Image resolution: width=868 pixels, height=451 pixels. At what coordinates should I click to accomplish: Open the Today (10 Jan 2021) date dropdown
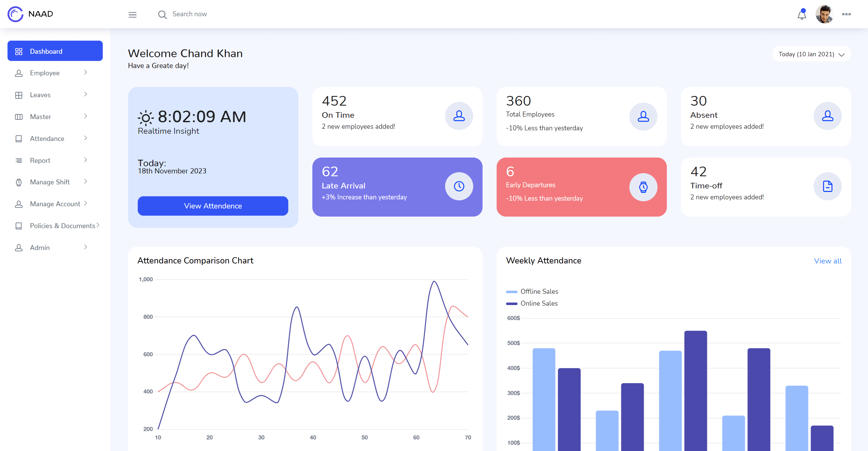(x=811, y=54)
